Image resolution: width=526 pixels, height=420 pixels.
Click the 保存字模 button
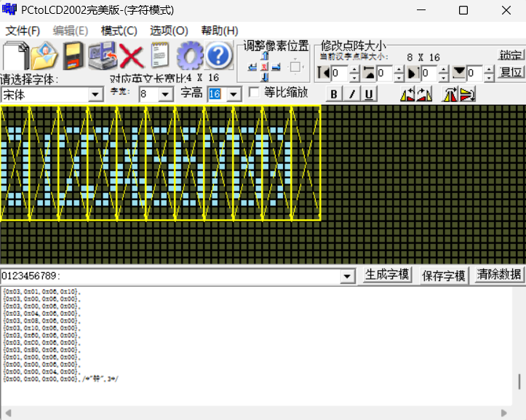444,276
